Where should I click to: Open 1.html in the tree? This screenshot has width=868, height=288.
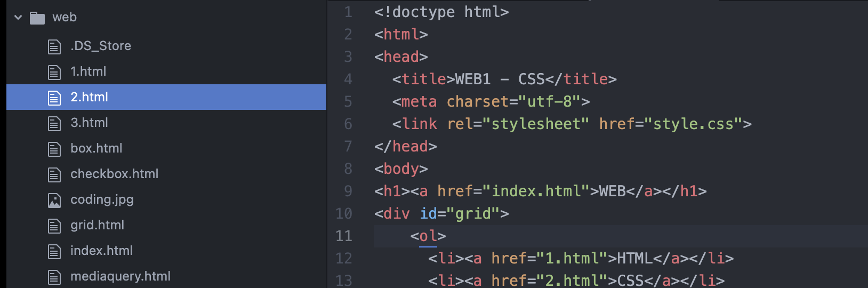click(89, 71)
